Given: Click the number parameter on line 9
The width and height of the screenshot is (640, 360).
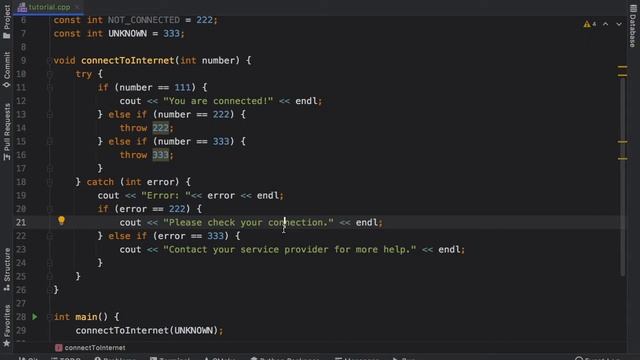Looking at the screenshot, I should (x=218, y=60).
